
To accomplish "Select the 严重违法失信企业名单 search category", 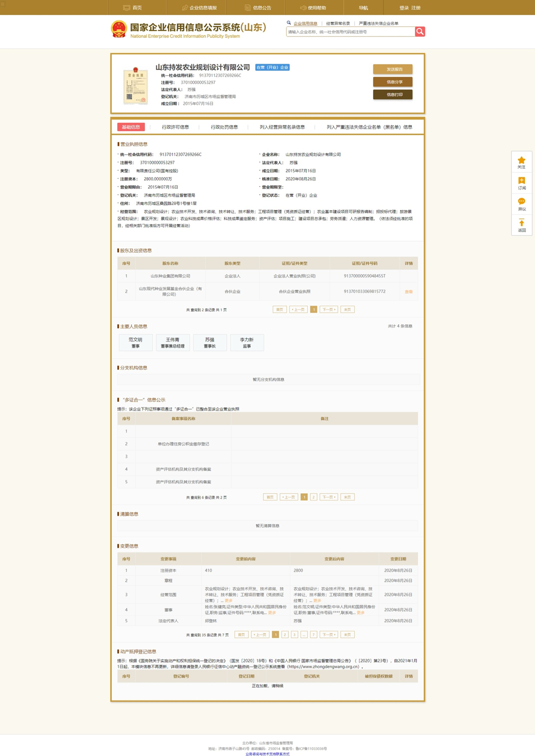I will point(378,23).
